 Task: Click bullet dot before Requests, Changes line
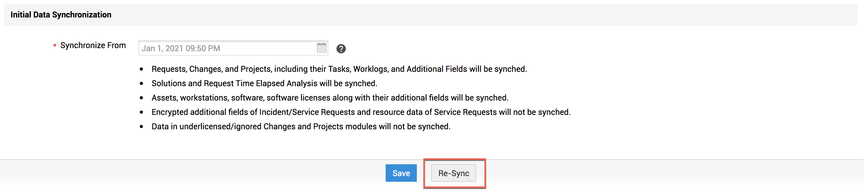(x=142, y=69)
